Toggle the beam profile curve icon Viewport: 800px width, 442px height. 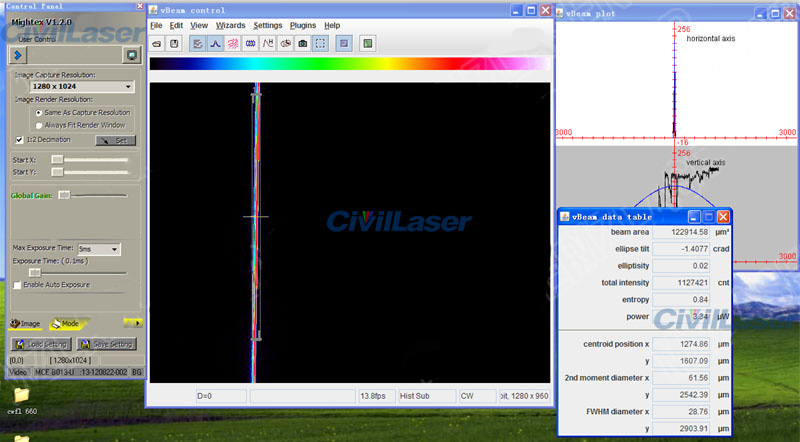coord(216,44)
